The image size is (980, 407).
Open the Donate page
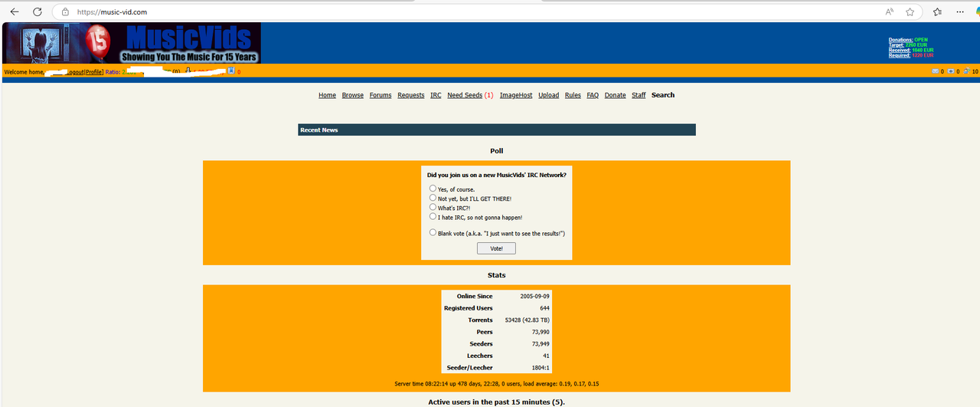(x=616, y=95)
